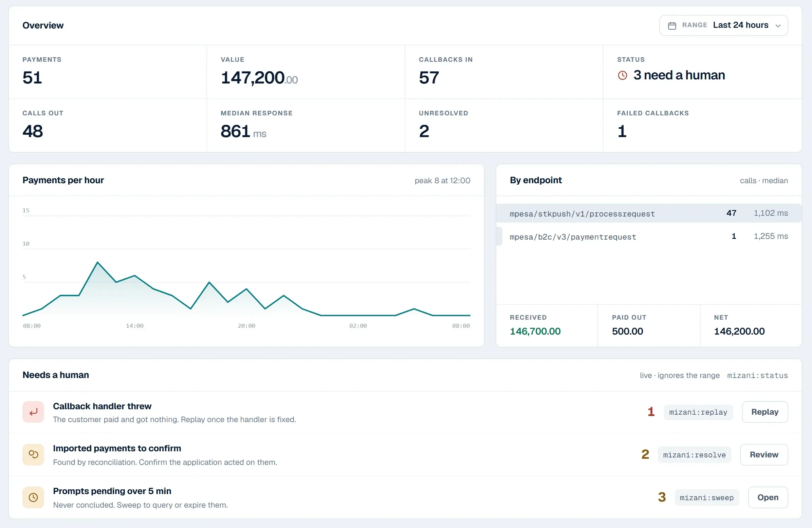Click the linked-circles icon for Imported payments
This screenshot has width=812, height=528.
(33, 455)
